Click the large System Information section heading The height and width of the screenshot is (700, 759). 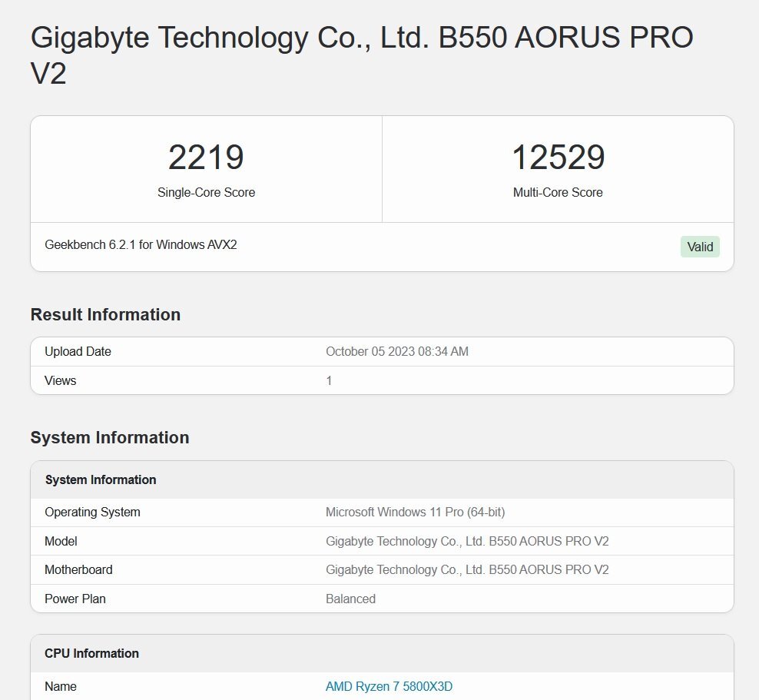(110, 437)
